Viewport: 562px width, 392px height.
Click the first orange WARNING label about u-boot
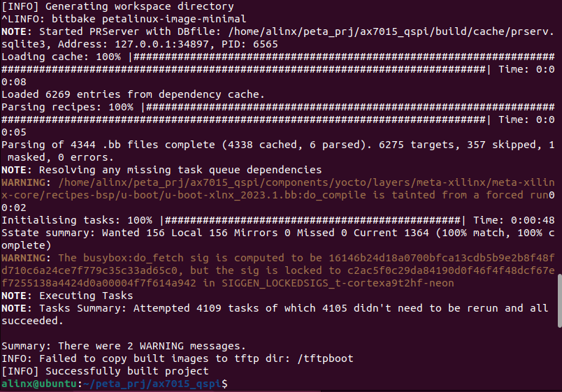[26, 182]
